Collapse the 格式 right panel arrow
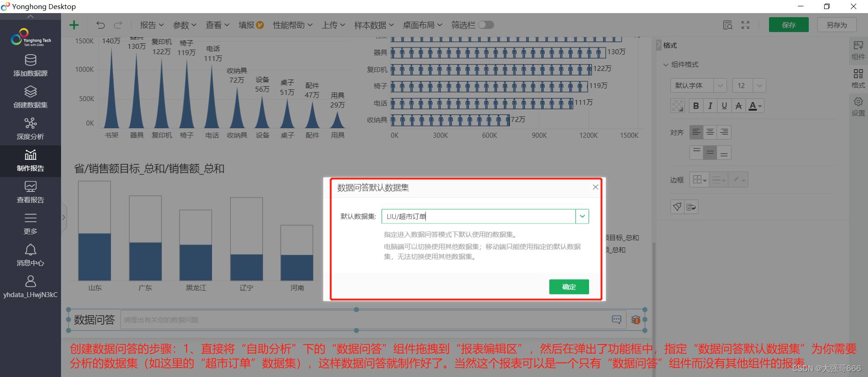The height and width of the screenshot is (377, 868). click(659, 45)
